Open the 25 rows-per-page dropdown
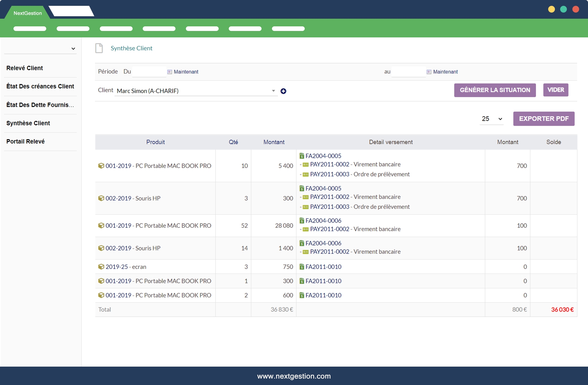This screenshot has width=588, height=385. click(x=492, y=119)
